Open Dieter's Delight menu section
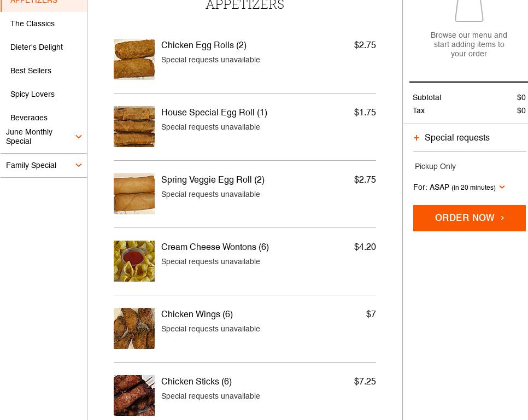Image resolution: width=528 pixels, height=420 pixels. point(37,47)
